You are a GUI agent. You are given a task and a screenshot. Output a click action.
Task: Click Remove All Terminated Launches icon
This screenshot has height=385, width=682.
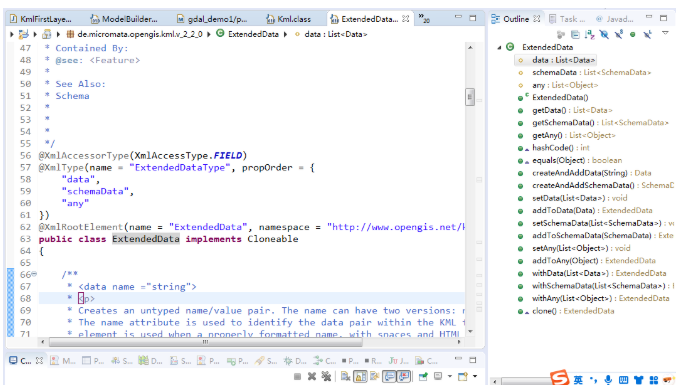[326, 377]
